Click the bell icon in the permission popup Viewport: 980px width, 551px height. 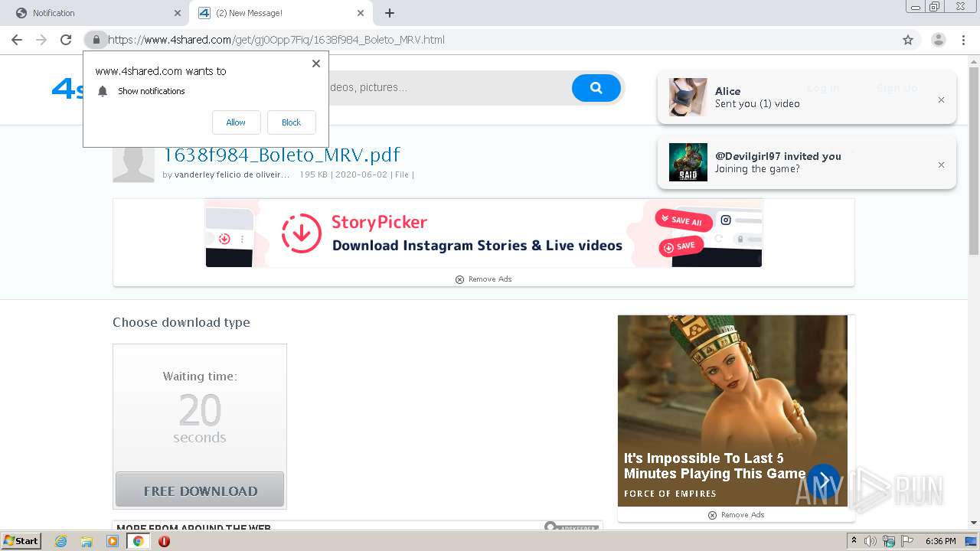pos(103,91)
